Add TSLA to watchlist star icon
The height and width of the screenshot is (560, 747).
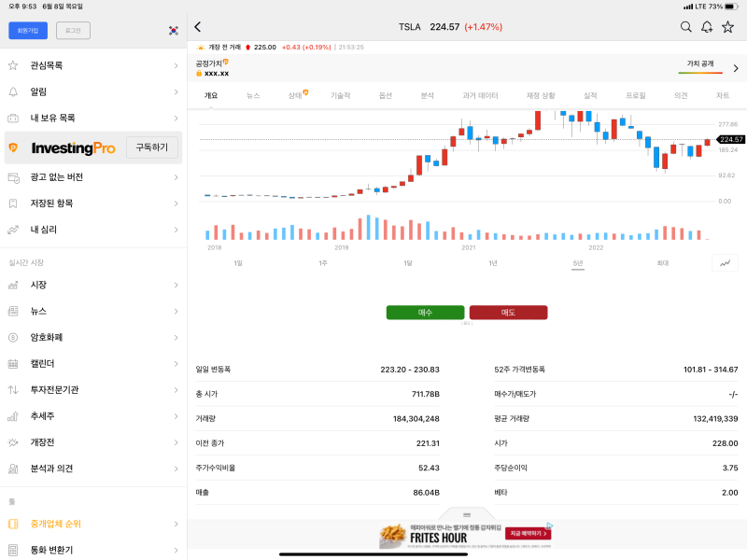(x=727, y=27)
